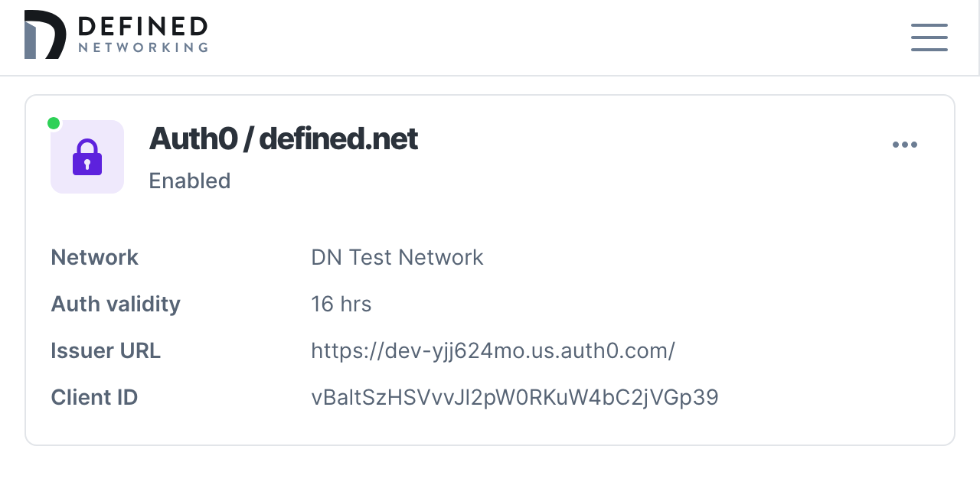
Task: Click the 16 hrs auth validity value
Action: [341, 304]
